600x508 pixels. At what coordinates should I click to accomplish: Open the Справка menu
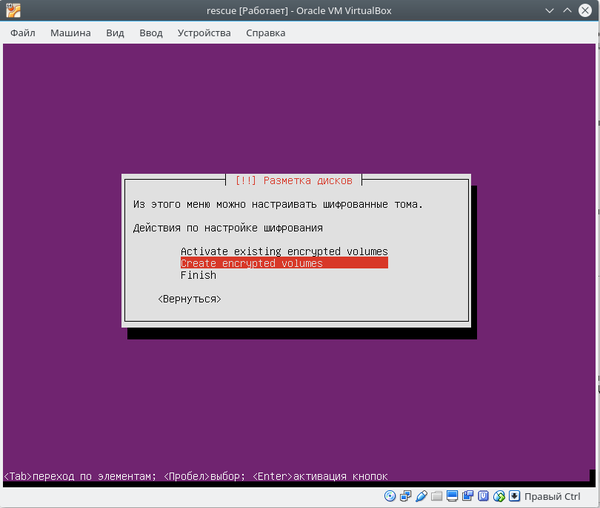[x=266, y=33]
